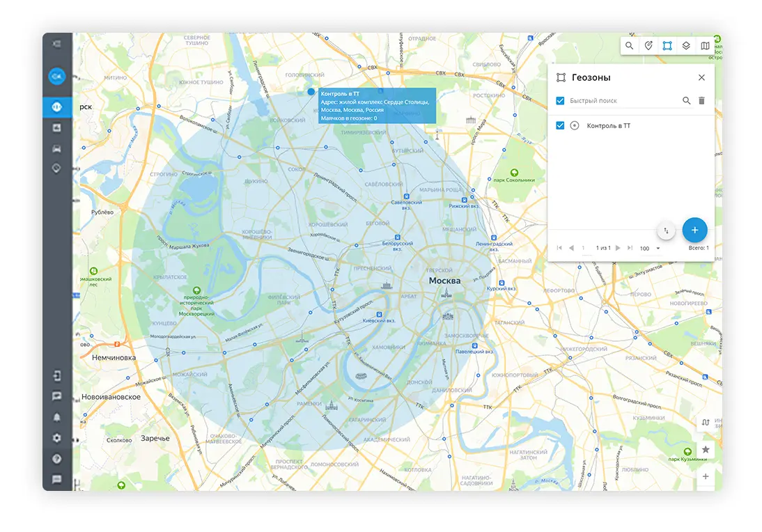Select the 'Контроль в ТТ' geozone row

click(608, 126)
